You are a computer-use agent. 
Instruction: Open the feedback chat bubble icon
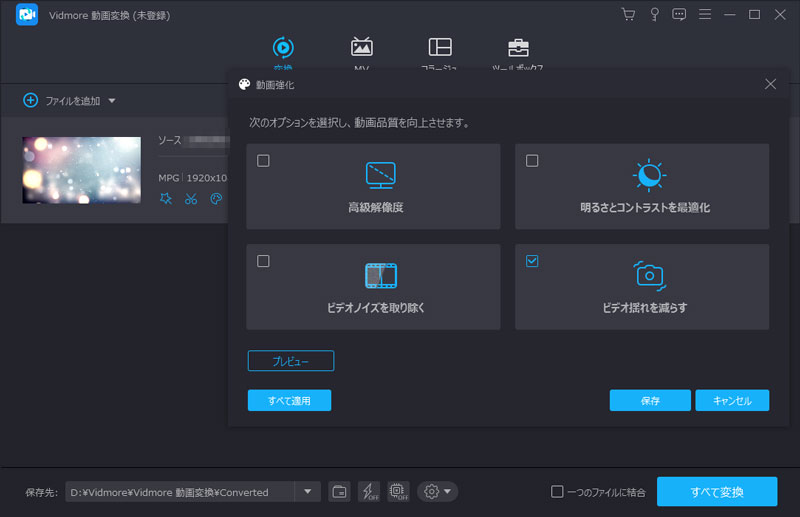pyautogui.click(x=679, y=14)
